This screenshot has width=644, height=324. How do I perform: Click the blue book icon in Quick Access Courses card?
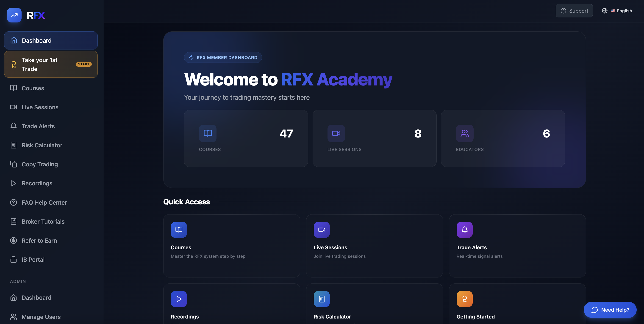click(x=179, y=230)
